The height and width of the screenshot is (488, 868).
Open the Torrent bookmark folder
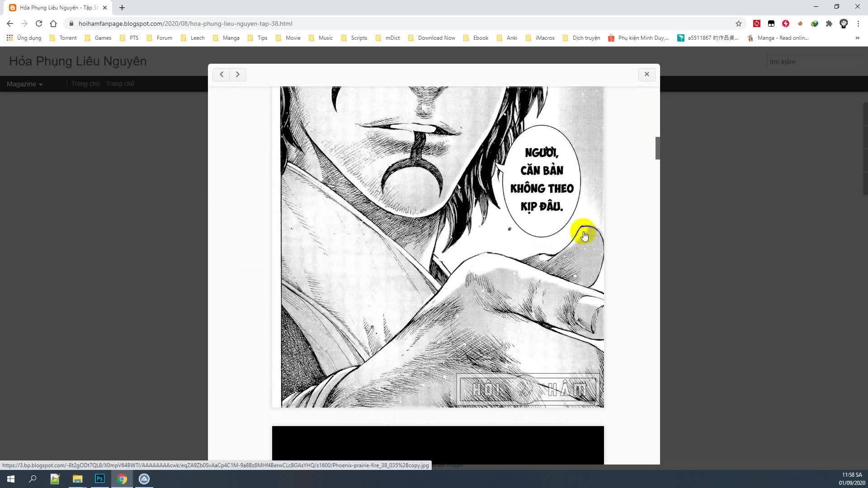point(63,38)
